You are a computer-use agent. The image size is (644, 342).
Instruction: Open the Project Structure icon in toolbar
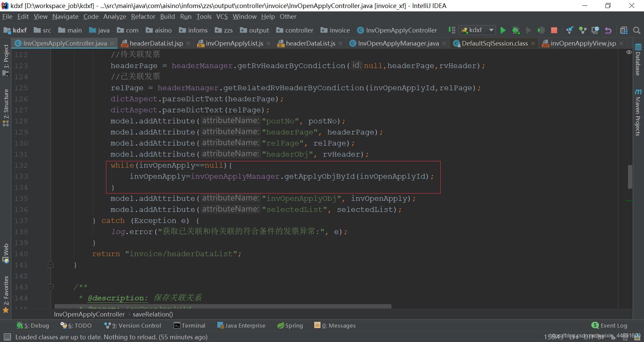click(624, 31)
